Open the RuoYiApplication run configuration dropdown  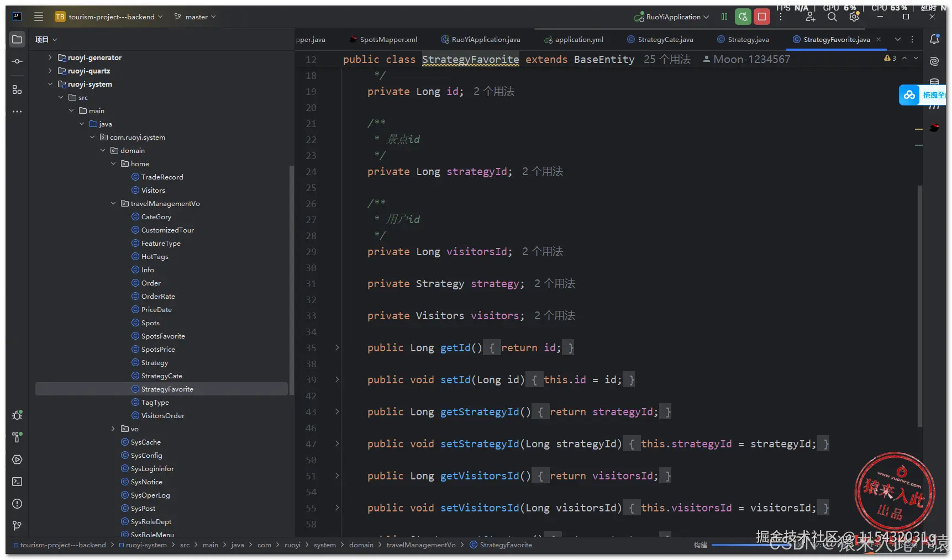pyautogui.click(x=671, y=17)
